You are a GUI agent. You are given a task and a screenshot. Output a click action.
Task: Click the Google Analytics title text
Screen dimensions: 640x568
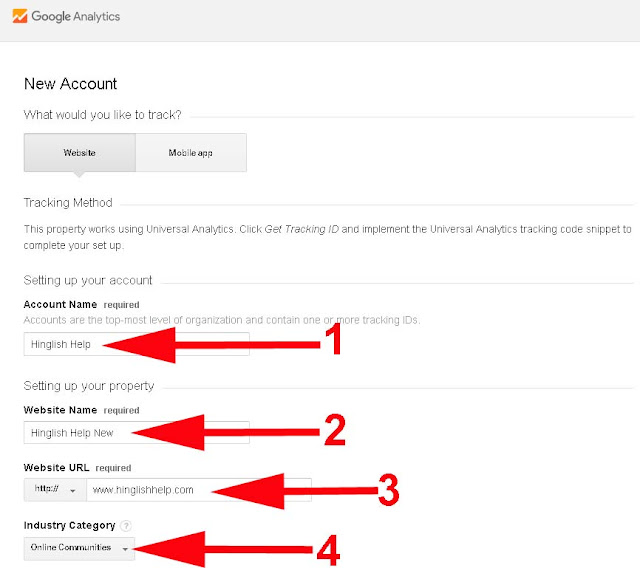coord(76,17)
